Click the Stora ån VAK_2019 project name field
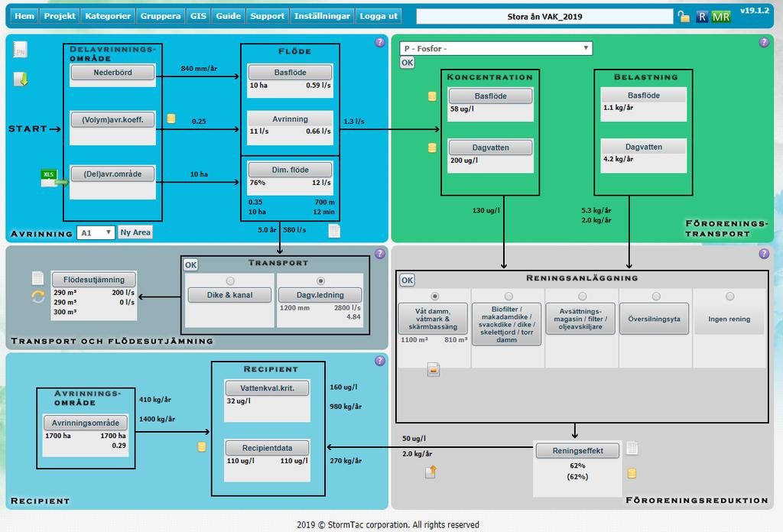 (x=544, y=17)
